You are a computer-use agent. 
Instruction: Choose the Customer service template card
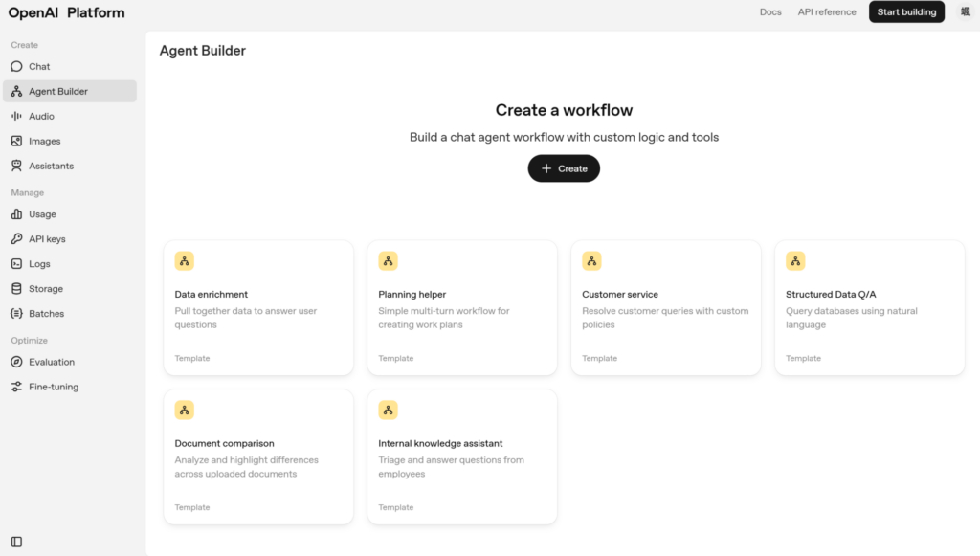(666, 307)
